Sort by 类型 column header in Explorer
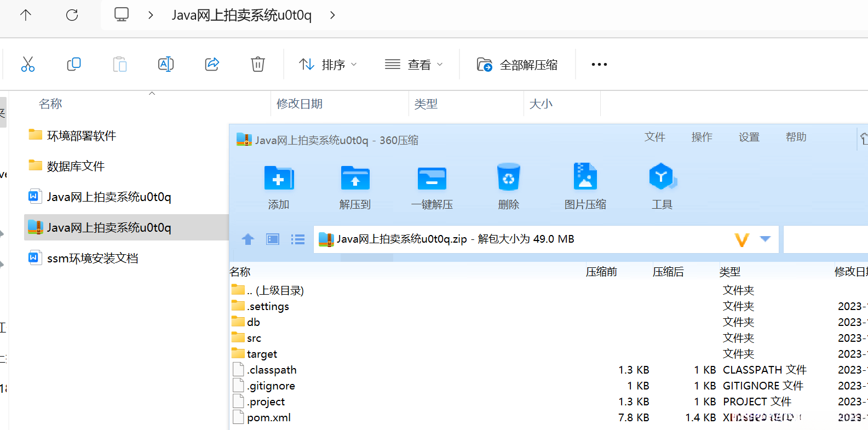 pyautogui.click(x=426, y=104)
